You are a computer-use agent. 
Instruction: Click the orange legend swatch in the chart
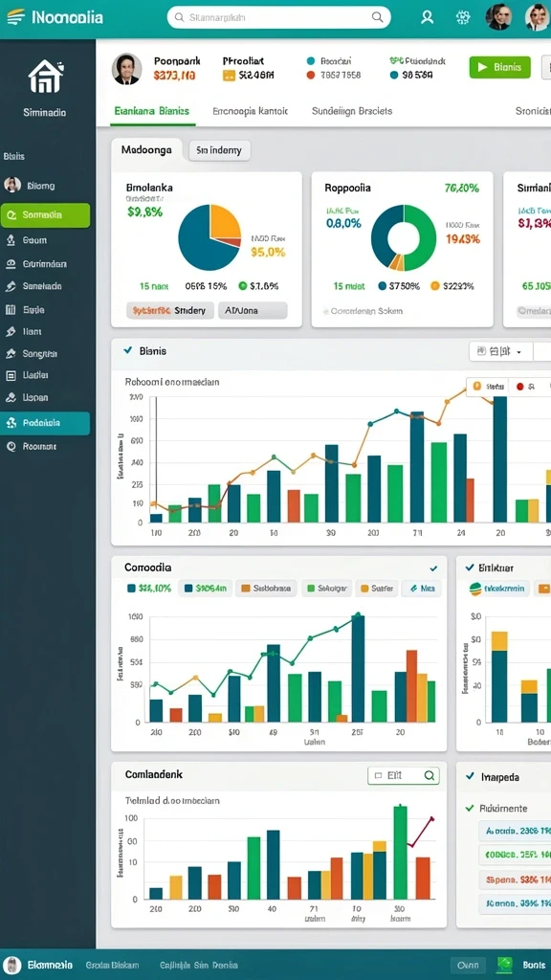(x=477, y=387)
